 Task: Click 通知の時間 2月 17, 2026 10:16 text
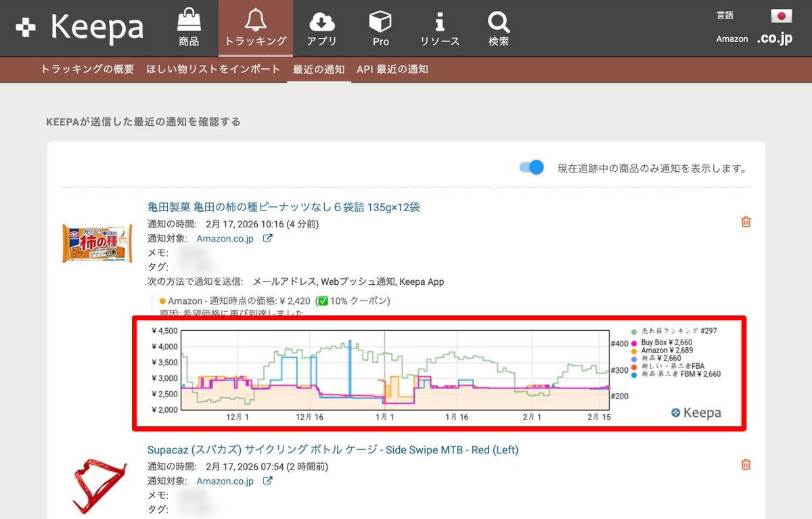tap(233, 224)
